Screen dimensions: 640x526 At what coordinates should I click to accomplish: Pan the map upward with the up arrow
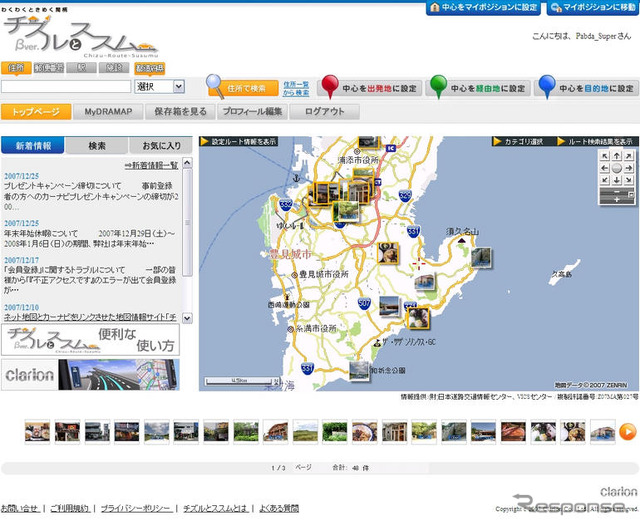click(617, 155)
